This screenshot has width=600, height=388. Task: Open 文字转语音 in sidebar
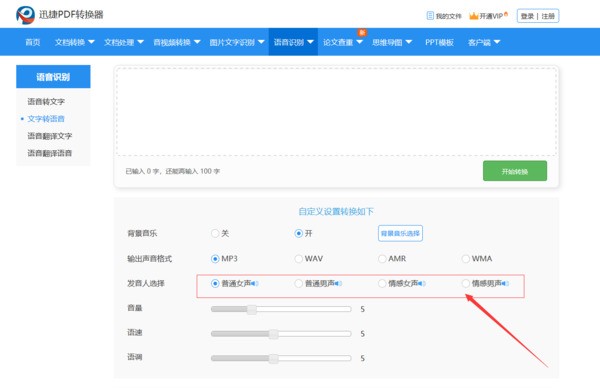tap(46, 119)
